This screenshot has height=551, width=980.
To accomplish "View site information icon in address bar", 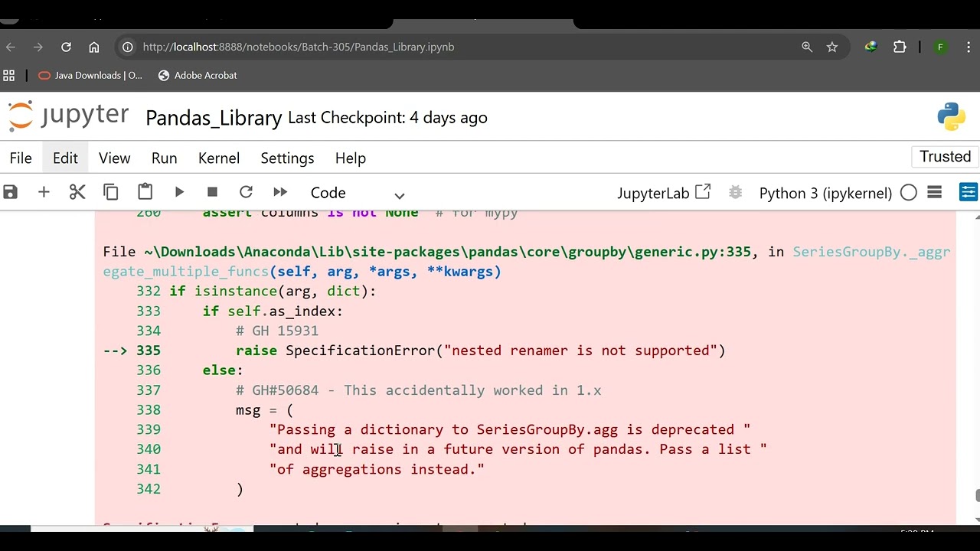I will [128, 47].
